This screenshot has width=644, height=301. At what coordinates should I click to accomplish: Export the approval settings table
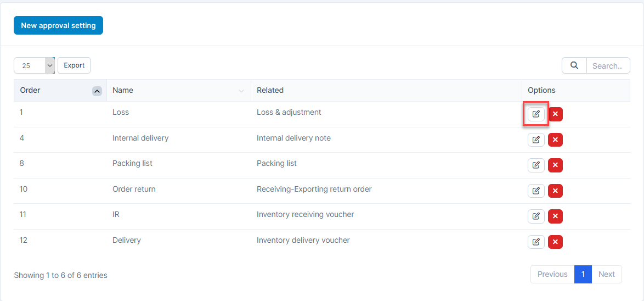(x=74, y=65)
